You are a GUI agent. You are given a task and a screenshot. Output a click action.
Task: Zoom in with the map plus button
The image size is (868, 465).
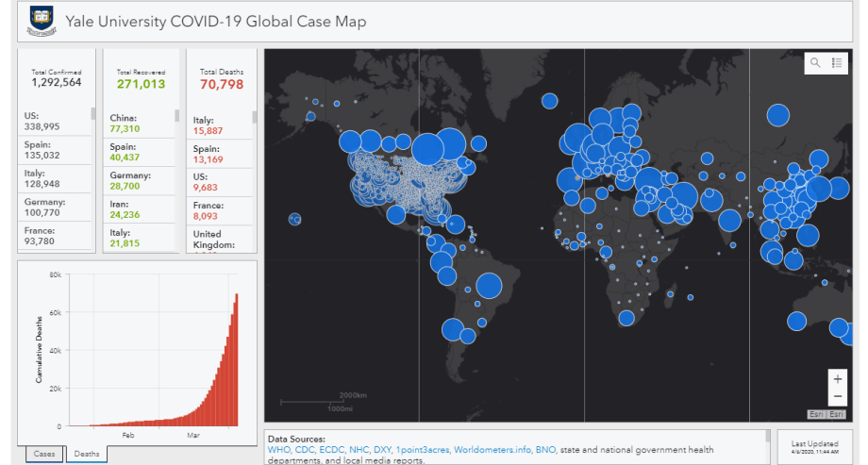tap(837, 379)
